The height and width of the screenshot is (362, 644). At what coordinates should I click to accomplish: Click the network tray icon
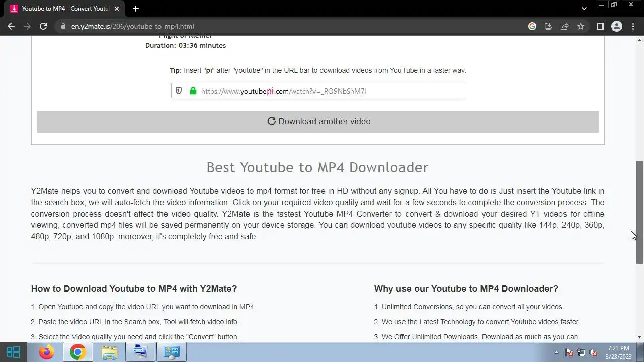(x=581, y=352)
